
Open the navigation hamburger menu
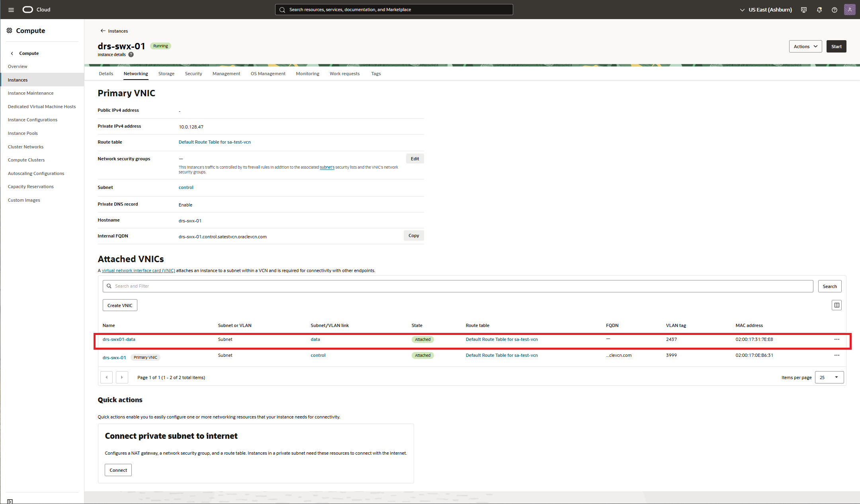11,10
